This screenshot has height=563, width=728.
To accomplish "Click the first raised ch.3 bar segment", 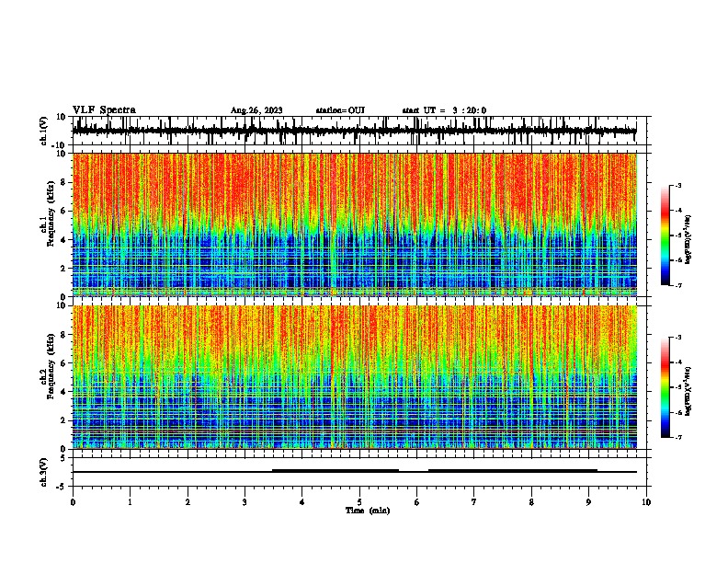I will (336, 471).
